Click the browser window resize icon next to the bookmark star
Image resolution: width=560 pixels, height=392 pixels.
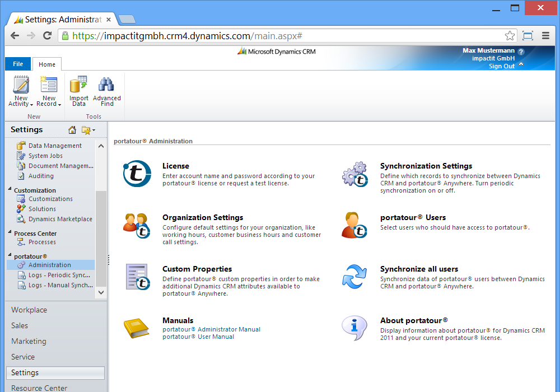(x=528, y=36)
